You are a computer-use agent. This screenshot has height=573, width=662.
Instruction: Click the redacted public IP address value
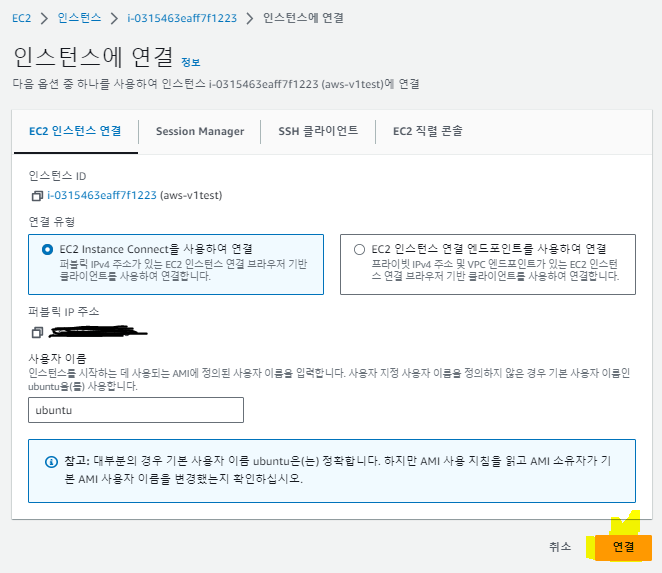[x=98, y=332]
